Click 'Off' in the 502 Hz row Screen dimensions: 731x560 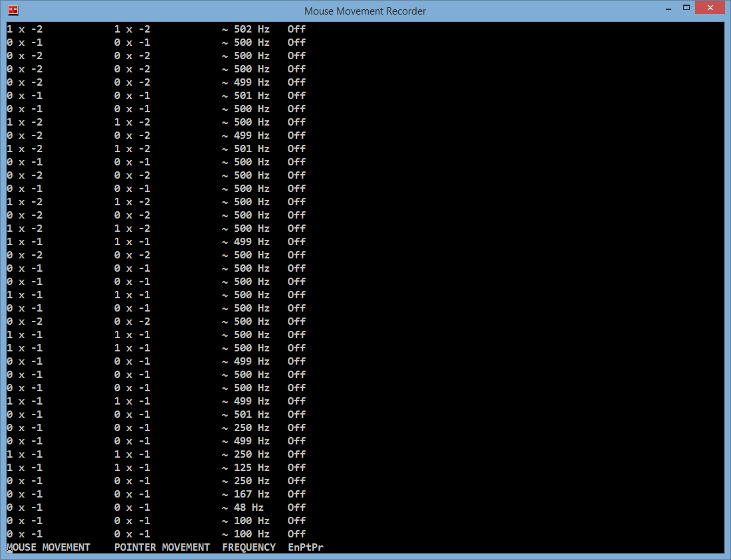tap(296, 29)
